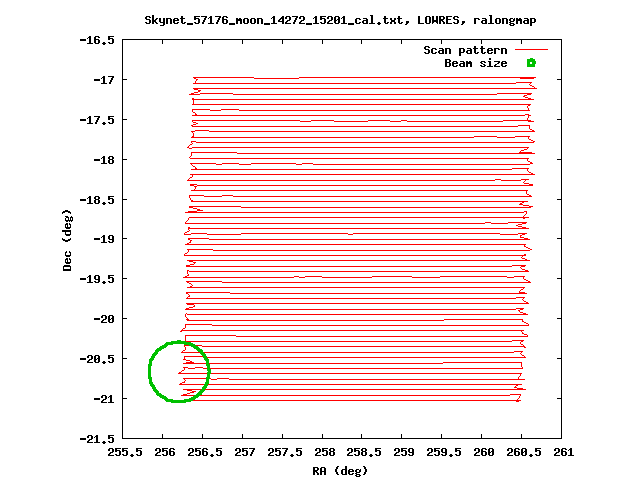Click the 258 RA tick label

(324, 452)
